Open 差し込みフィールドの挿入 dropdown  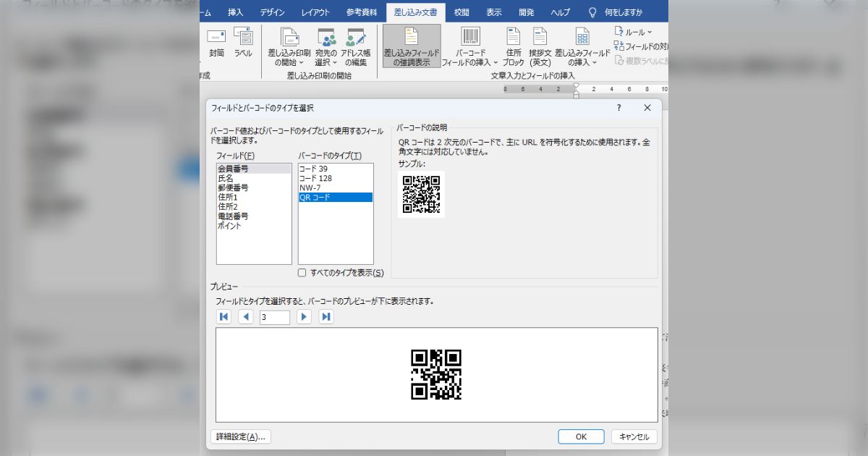coord(582,48)
